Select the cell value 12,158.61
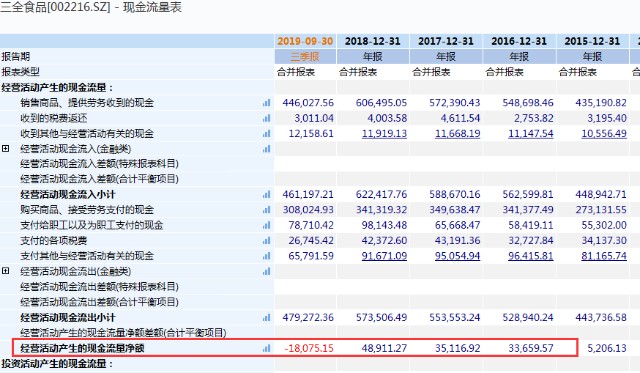This screenshot has height=373, width=640. [311, 134]
